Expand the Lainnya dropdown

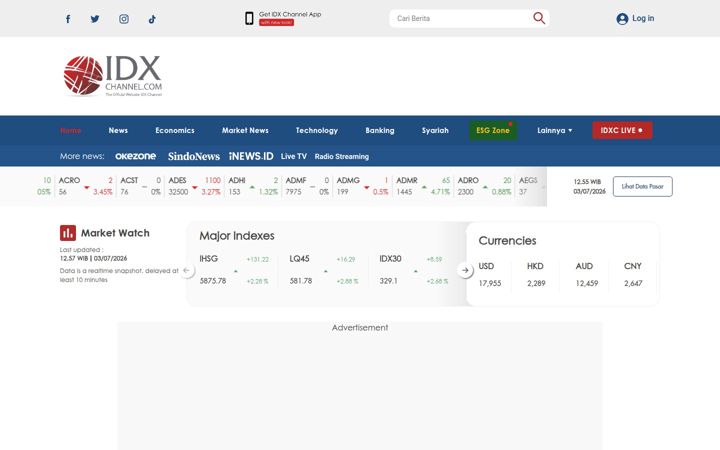(x=555, y=130)
